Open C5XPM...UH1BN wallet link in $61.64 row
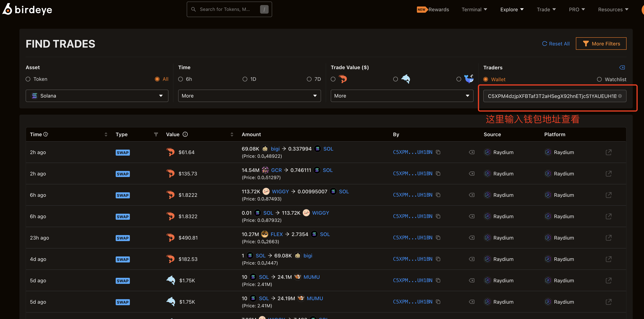 pyautogui.click(x=412, y=152)
